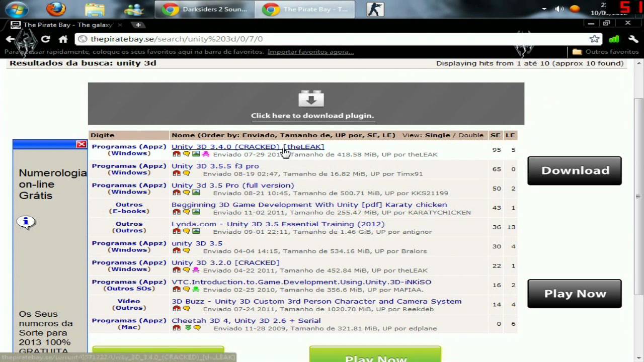Launch Firefox from the taskbar
644x362 pixels.
click(x=56, y=9)
